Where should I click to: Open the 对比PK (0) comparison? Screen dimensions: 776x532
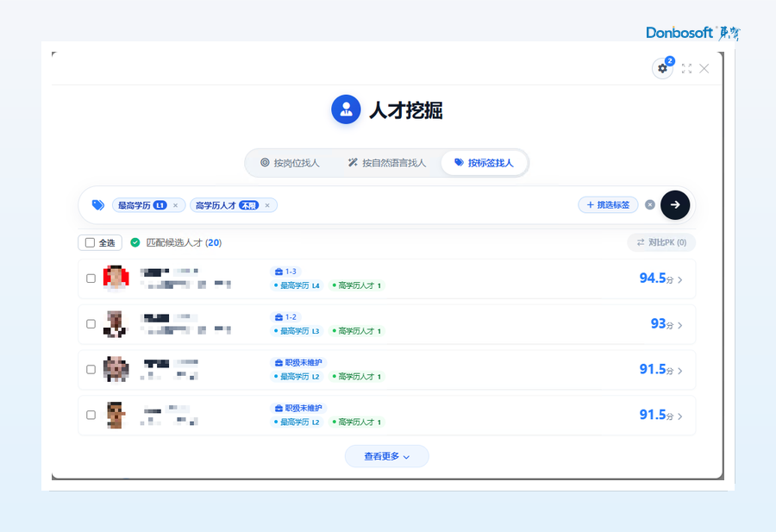[661, 242]
